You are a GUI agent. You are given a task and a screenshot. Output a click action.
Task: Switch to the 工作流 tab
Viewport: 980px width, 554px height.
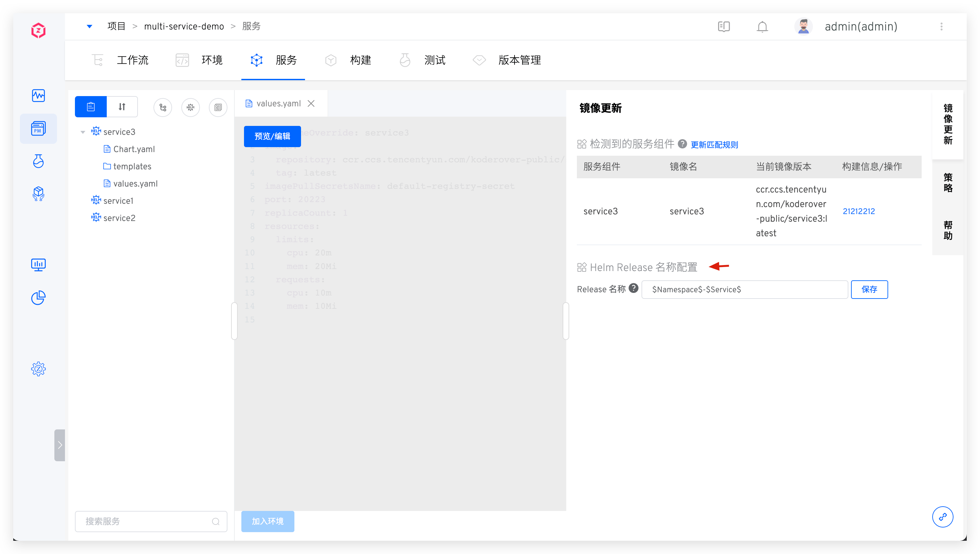tap(132, 60)
